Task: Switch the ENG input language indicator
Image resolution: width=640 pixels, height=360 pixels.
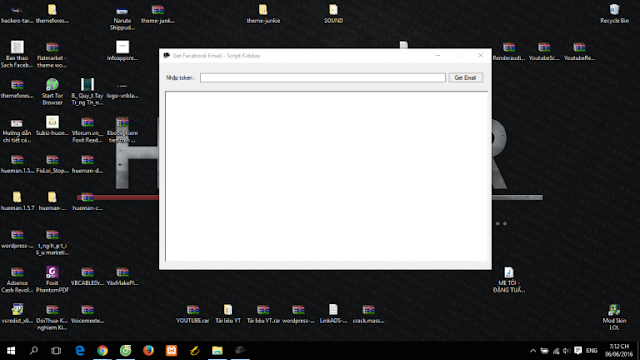Action: pos(591,351)
